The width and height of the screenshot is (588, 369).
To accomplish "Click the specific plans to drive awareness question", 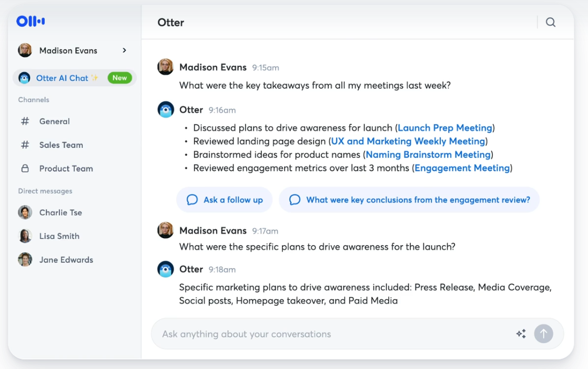I will (317, 247).
